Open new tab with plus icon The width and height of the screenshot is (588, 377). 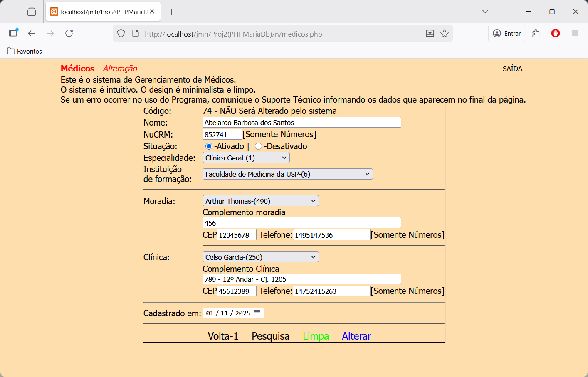tap(171, 12)
